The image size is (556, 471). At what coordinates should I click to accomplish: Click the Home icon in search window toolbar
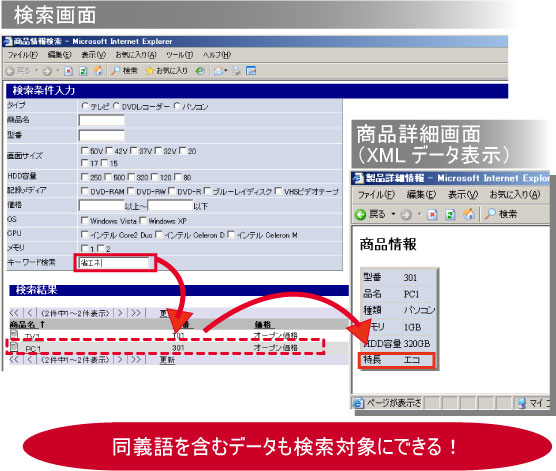click(x=98, y=71)
